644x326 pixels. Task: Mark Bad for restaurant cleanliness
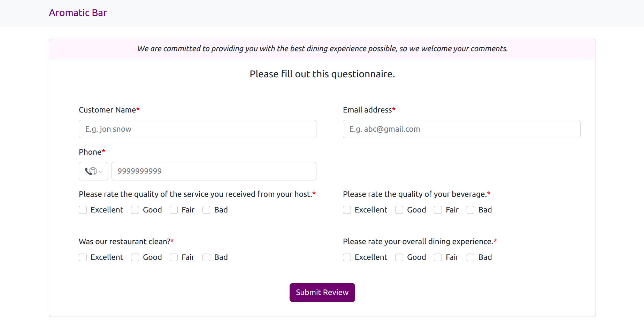(207, 257)
